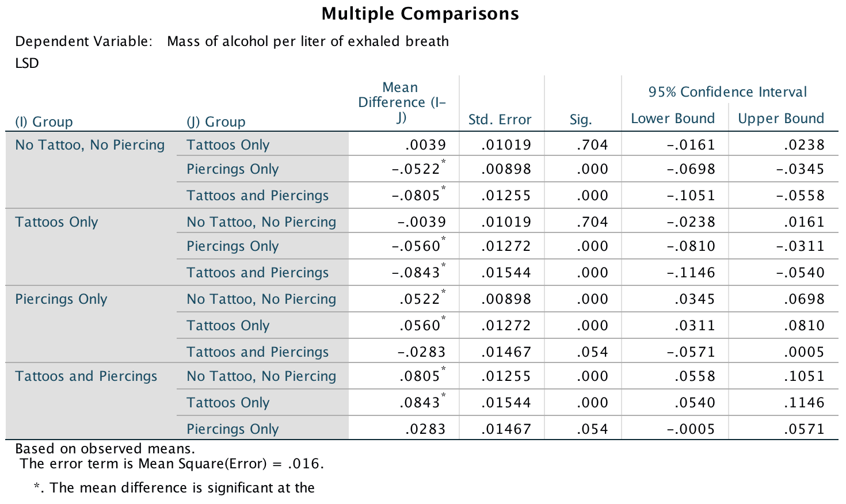Click the upper bound value .0005
846x504 pixels.
[x=805, y=352]
